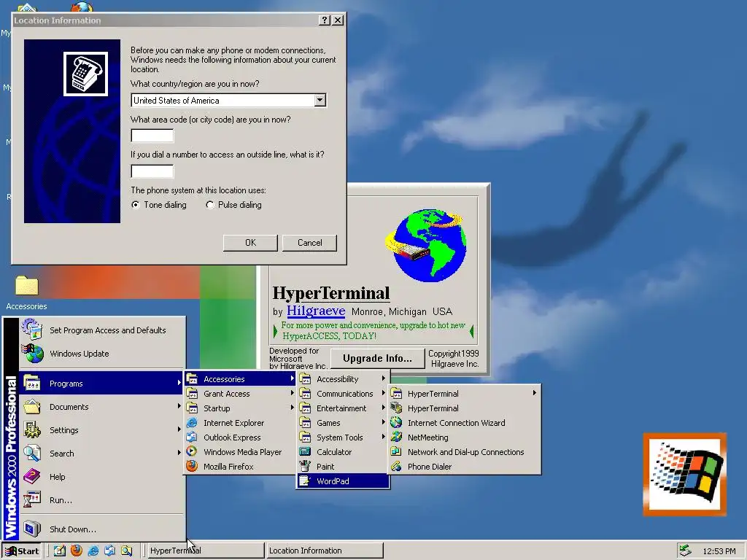The height and width of the screenshot is (560, 747).
Task: Select the Tone dialing radio button
Action: pyautogui.click(x=136, y=205)
